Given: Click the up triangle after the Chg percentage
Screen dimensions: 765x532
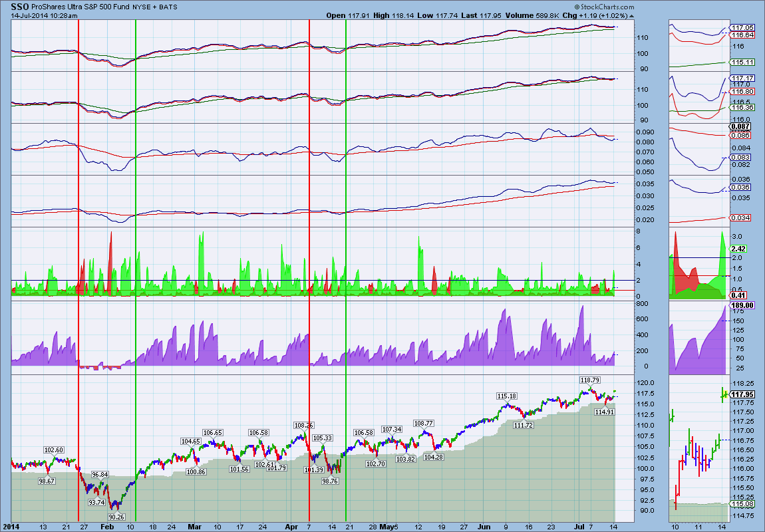Looking at the screenshot, I should click(x=632, y=15).
